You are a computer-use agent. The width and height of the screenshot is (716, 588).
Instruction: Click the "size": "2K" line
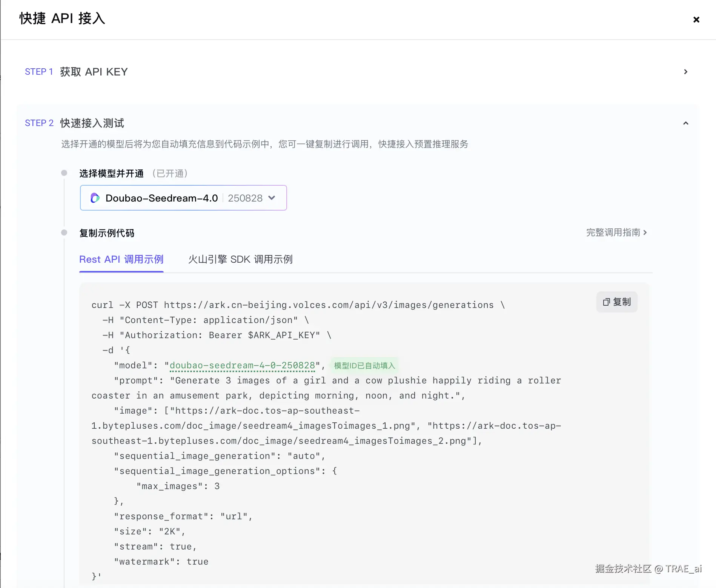pyautogui.click(x=149, y=531)
